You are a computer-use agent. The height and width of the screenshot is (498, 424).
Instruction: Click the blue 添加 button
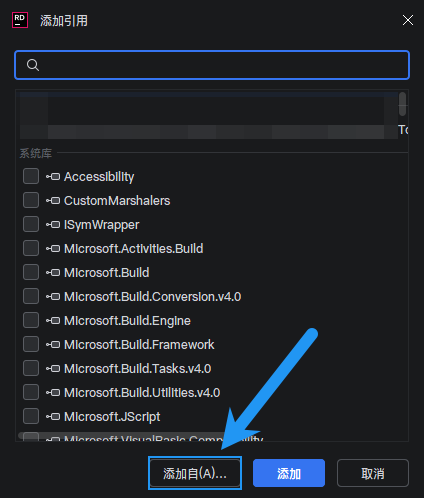click(289, 473)
